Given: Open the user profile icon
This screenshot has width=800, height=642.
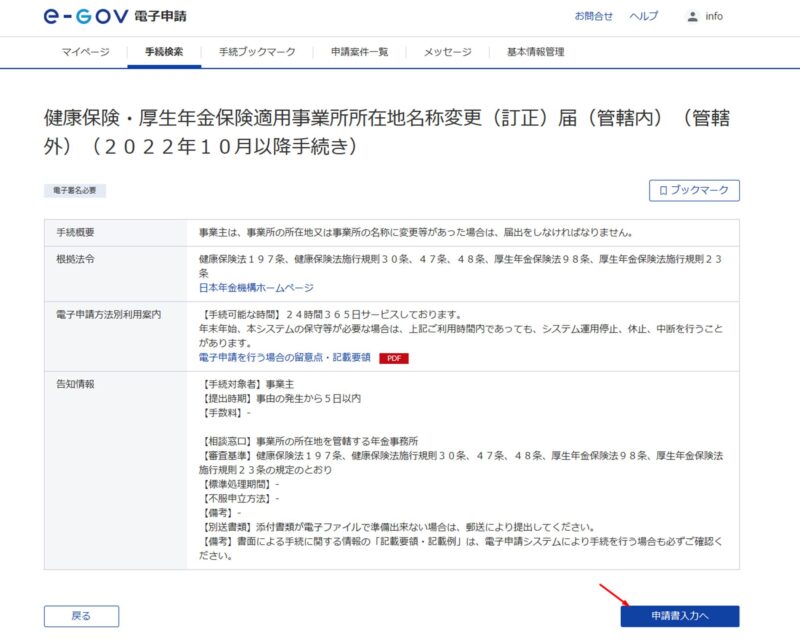Looking at the screenshot, I should point(692,16).
